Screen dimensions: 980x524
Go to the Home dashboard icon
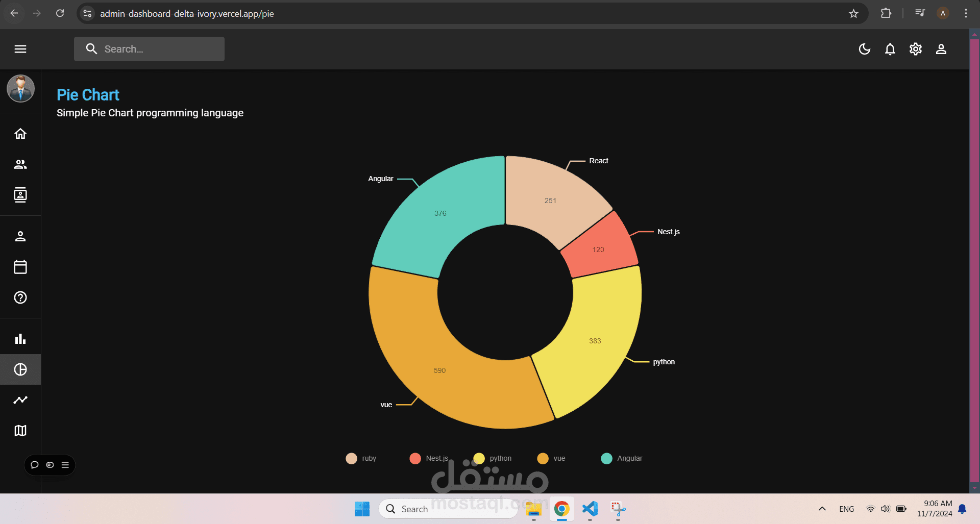[20, 134]
